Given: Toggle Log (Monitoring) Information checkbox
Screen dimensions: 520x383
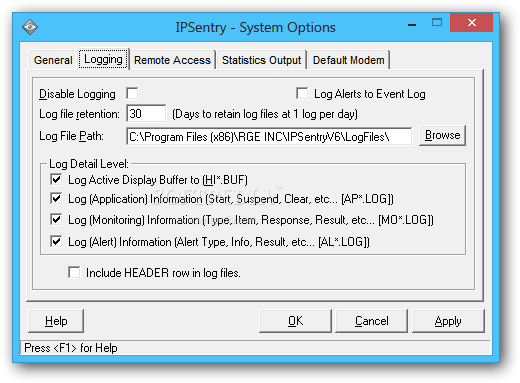Looking at the screenshot, I should [56, 219].
